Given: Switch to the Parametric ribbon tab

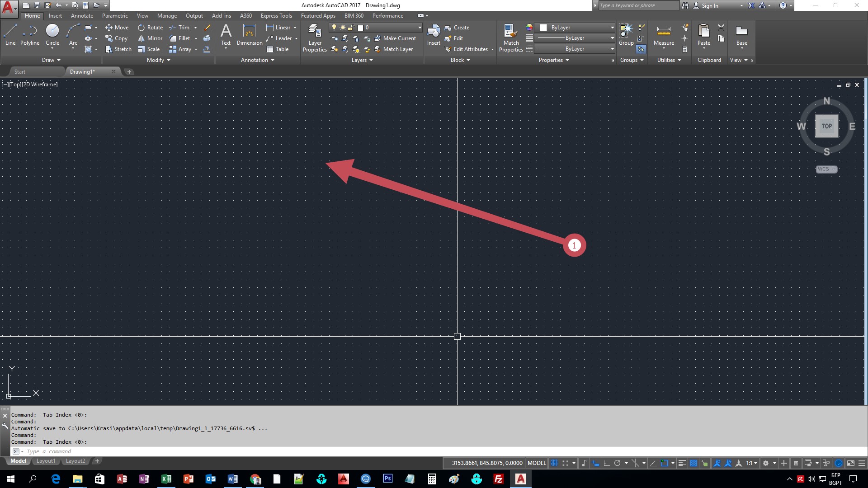Looking at the screenshot, I should coord(115,16).
